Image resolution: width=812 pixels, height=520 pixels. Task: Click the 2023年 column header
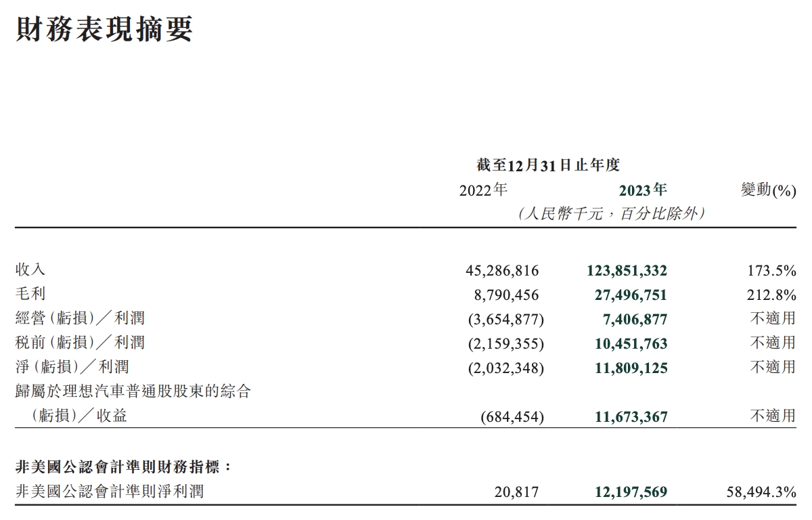643,190
